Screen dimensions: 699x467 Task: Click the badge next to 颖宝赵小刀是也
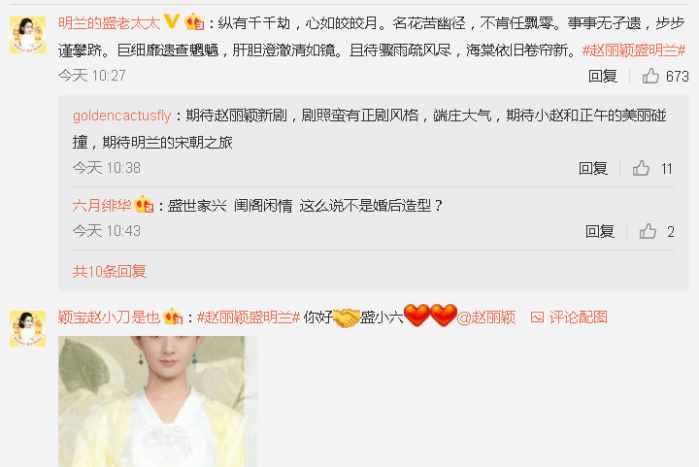(x=173, y=317)
